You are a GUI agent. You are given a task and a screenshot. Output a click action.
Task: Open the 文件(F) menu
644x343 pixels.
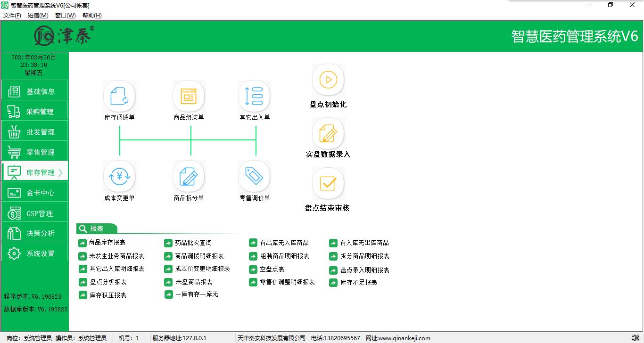point(12,16)
